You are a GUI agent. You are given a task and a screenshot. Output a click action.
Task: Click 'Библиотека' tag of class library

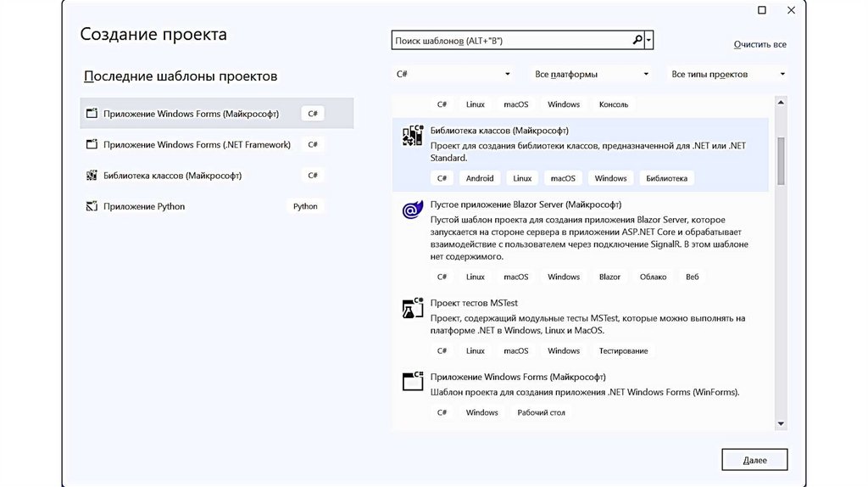[666, 178]
